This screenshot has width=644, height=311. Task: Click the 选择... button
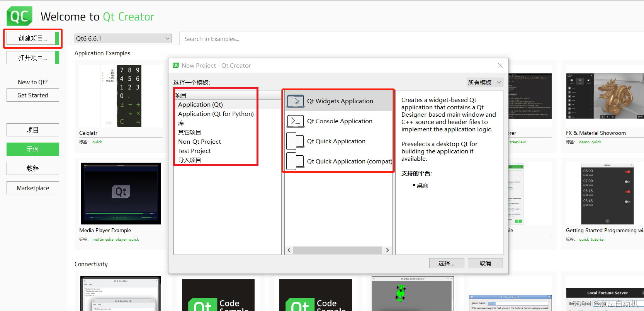[x=446, y=263]
